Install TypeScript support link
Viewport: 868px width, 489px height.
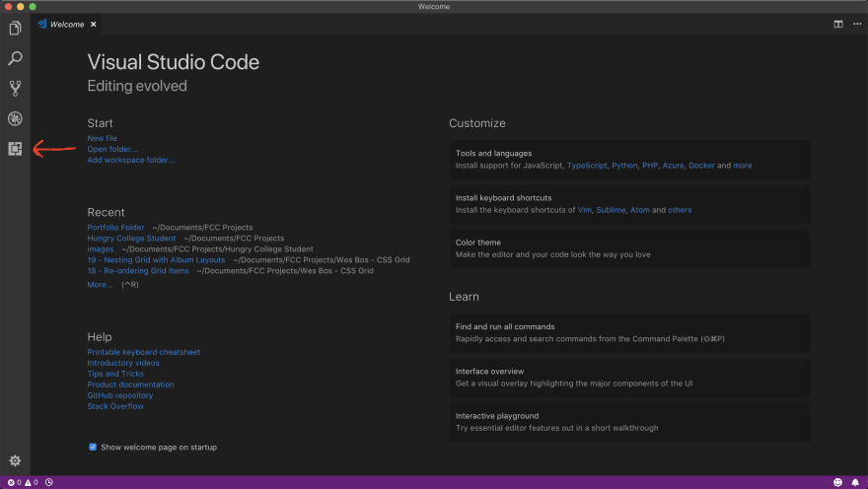point(587,166)
